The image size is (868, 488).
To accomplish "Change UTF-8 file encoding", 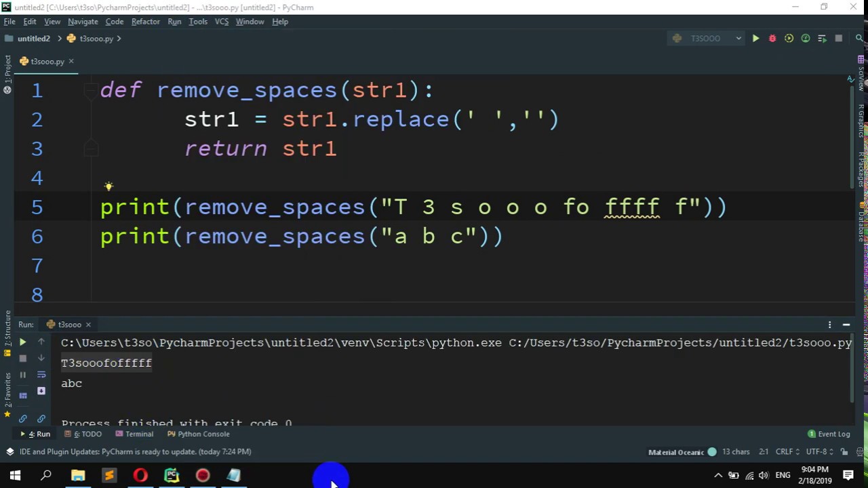I will pyautogui.click(x=818, y=452).
